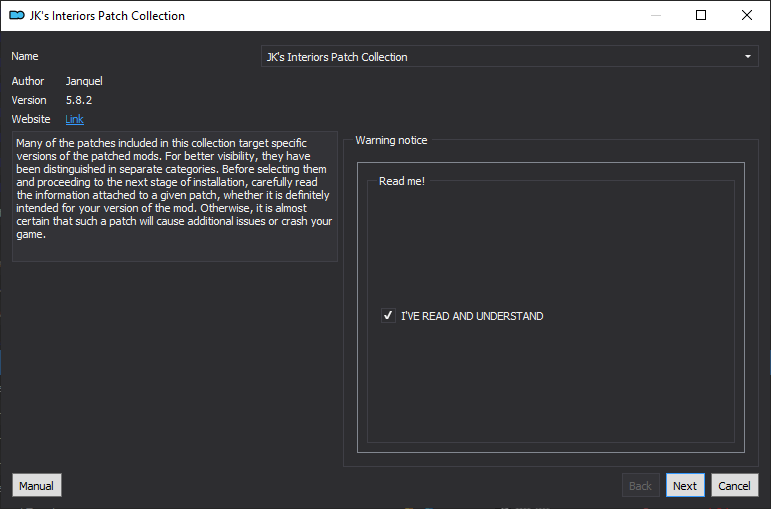Screen dimensions: 771x509
Task: Click inside the patch description text box
Action: pos(175,196)
